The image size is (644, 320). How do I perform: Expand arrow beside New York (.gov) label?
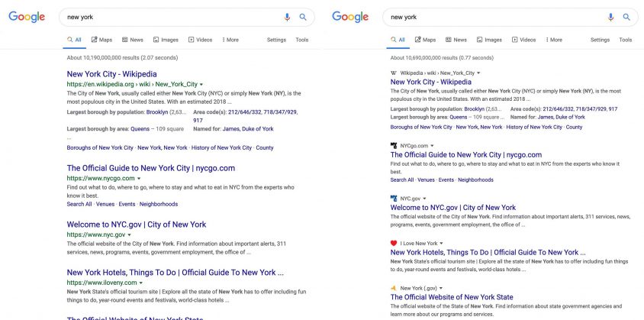(441, 289)
